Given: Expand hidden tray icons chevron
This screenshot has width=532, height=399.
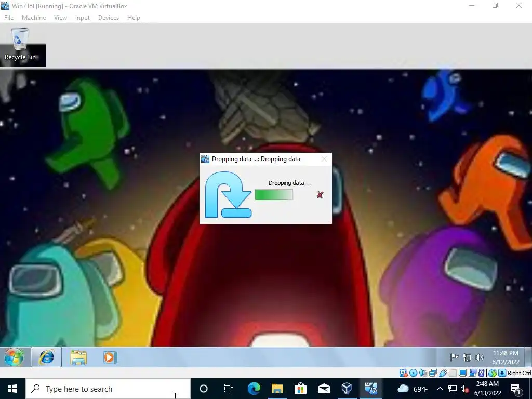Looking at the screenshot, I should (440, 389).
